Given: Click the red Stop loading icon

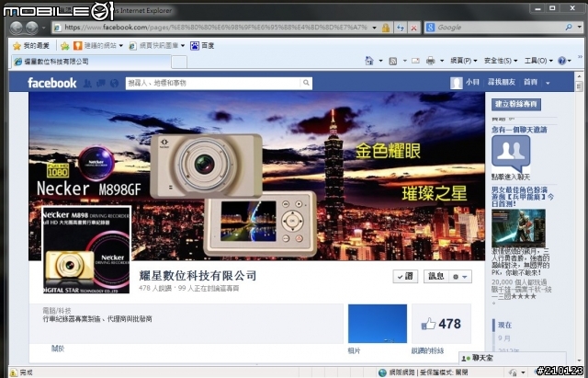Looking at the screenshot, I should [413, 28].
